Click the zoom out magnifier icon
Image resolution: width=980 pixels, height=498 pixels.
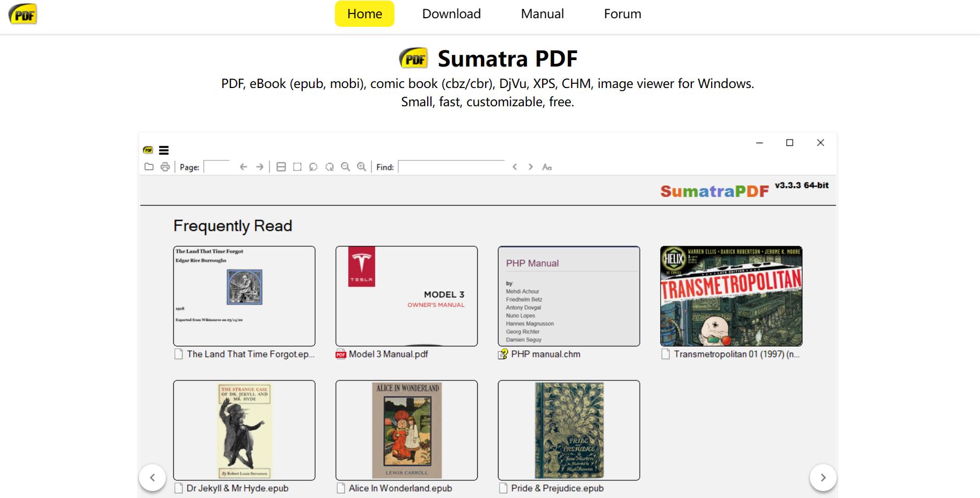(x=346, y=167)
